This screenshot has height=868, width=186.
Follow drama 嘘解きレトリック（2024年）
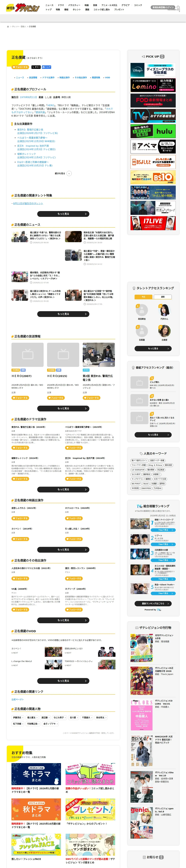(x=20, y=479)
